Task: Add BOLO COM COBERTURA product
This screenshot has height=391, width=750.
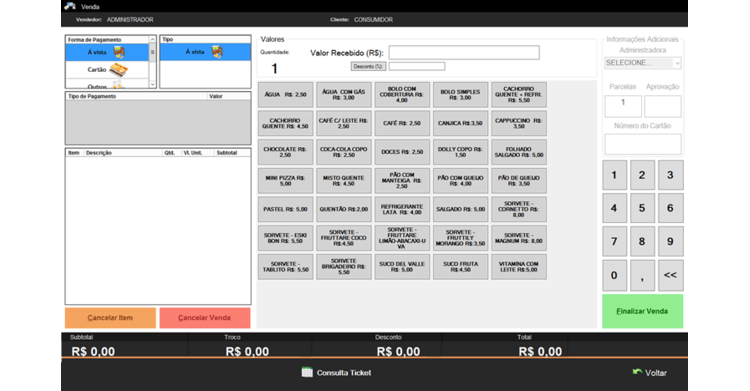Action: point(402,95)
